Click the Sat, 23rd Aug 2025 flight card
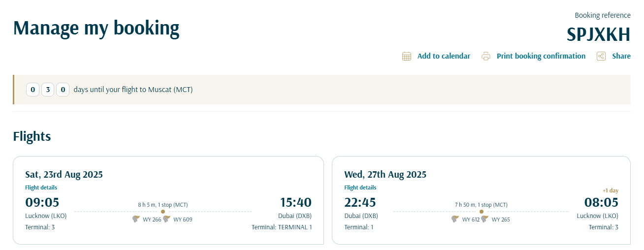The image size is (644, 250). point(168,200)
